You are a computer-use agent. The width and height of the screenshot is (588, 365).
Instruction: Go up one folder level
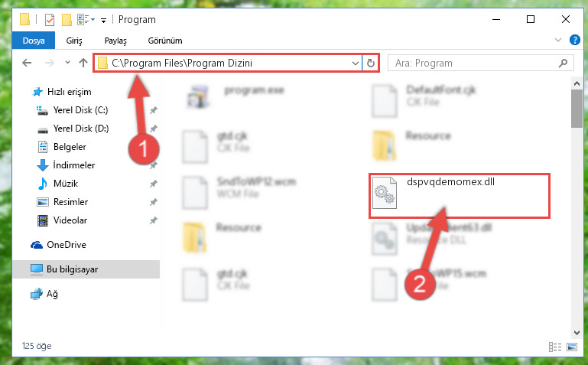pos(83,63)
